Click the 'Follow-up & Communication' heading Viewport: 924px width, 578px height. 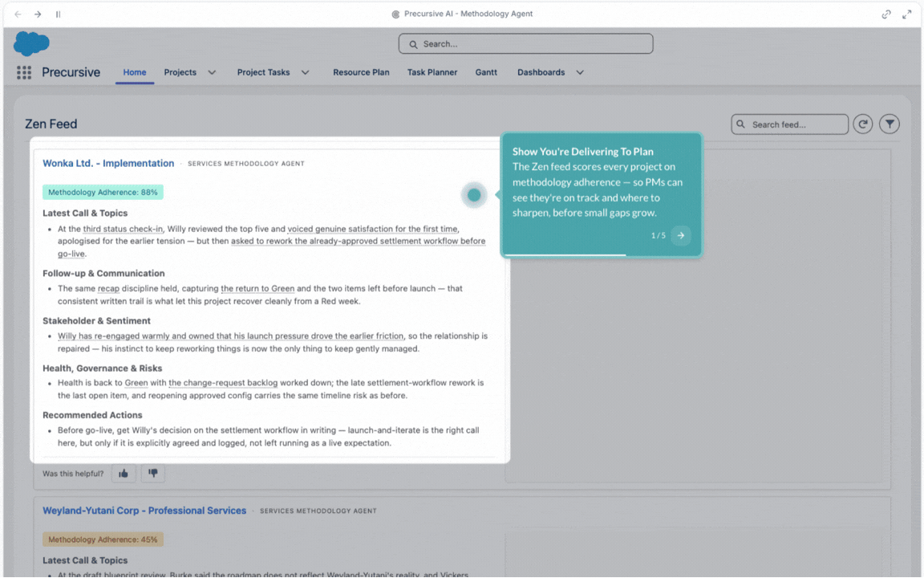point(103,273)
